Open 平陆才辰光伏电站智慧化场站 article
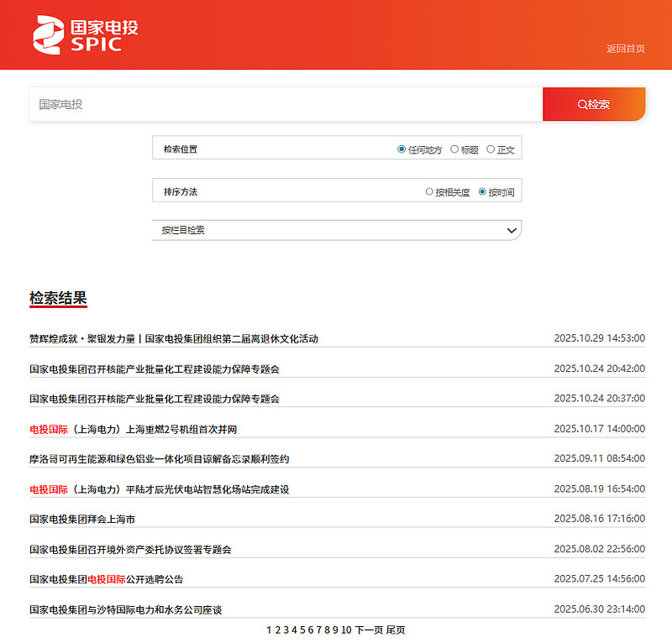This screenshot has width=672, height=643. point(159,489)
